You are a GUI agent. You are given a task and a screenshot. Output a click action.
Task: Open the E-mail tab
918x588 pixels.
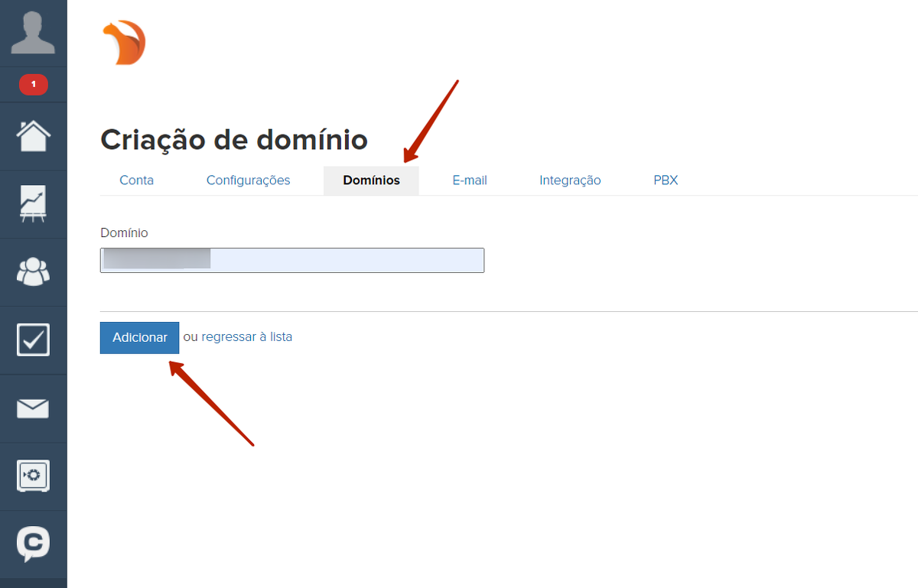pos(470,180)
